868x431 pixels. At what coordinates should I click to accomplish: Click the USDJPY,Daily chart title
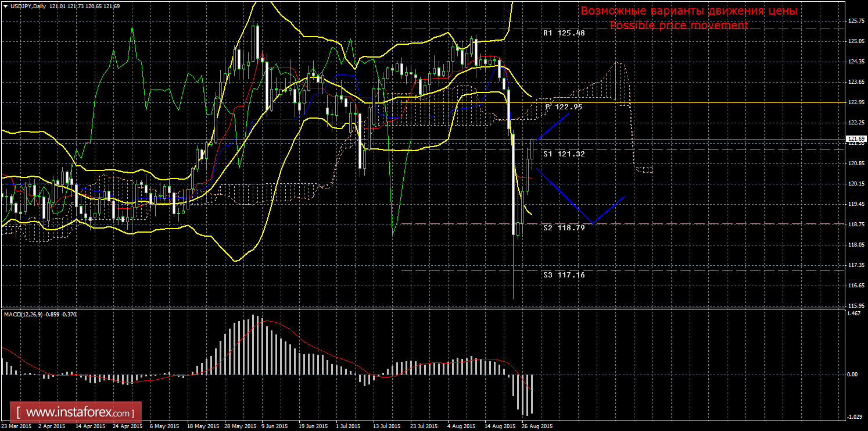tap(28, 6)
